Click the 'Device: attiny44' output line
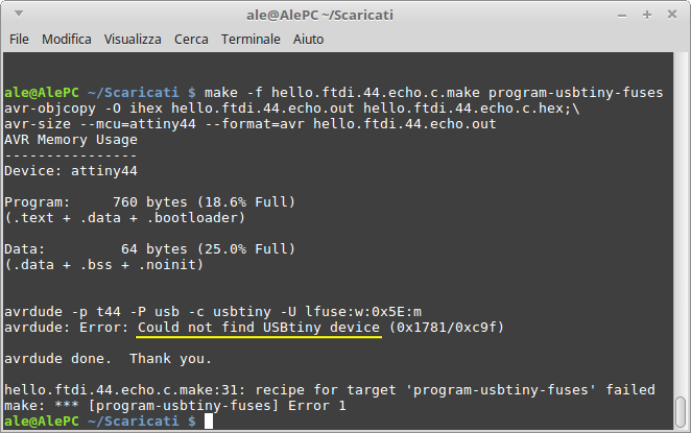Screen dimensions: 691x433 coord(71,171)
